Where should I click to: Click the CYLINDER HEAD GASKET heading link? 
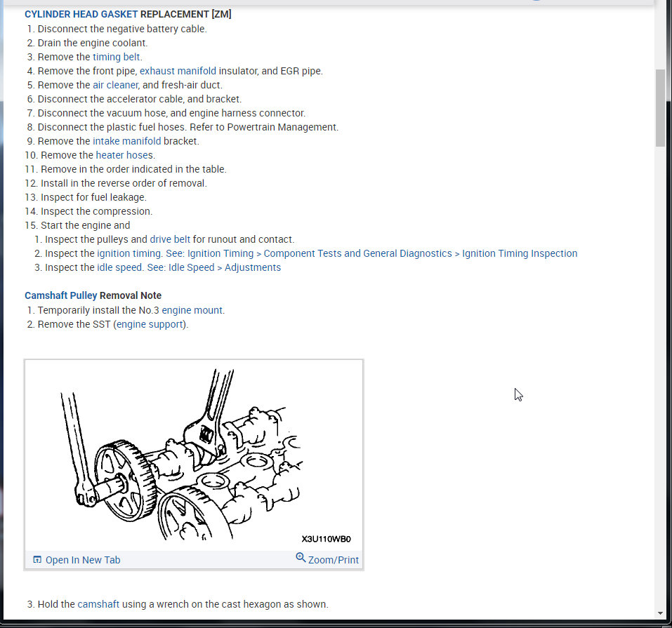(81, 14)
